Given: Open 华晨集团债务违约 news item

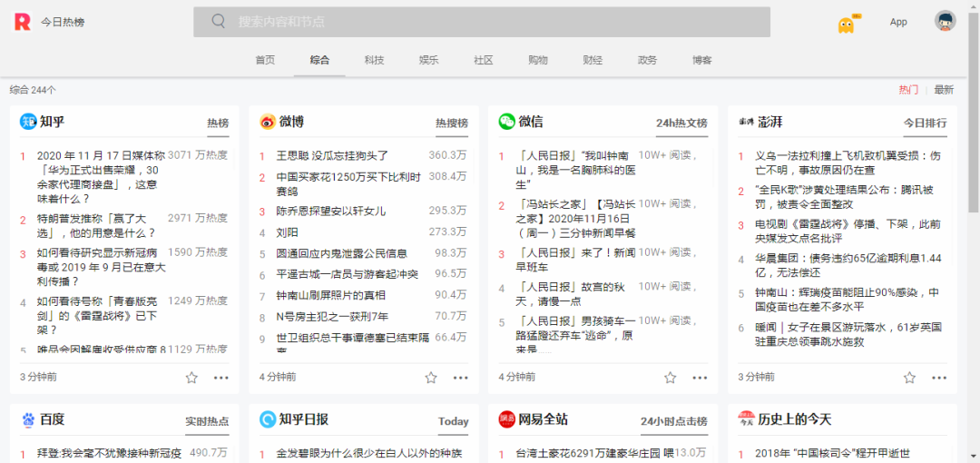Looking at the screenshot, I should [848, 265].
